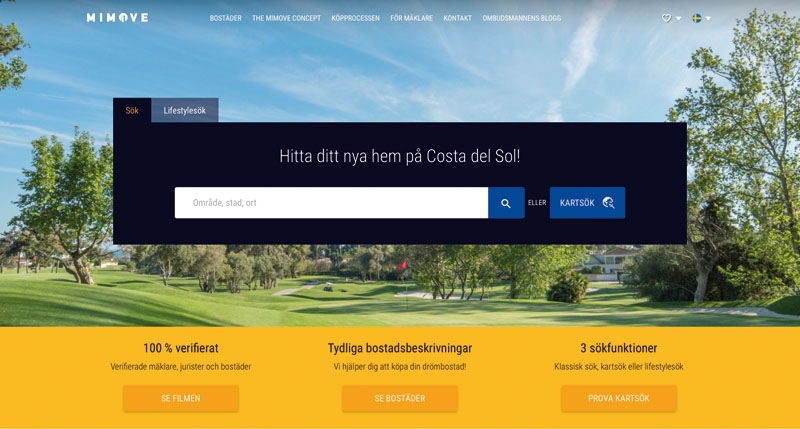Click the Prova Kartsök button
800x429 pixels.
619,398
